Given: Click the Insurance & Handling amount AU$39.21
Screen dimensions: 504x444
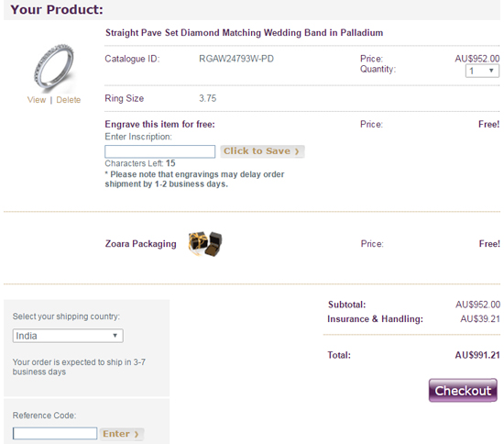Looking at the screenshot, I should 480,319.
